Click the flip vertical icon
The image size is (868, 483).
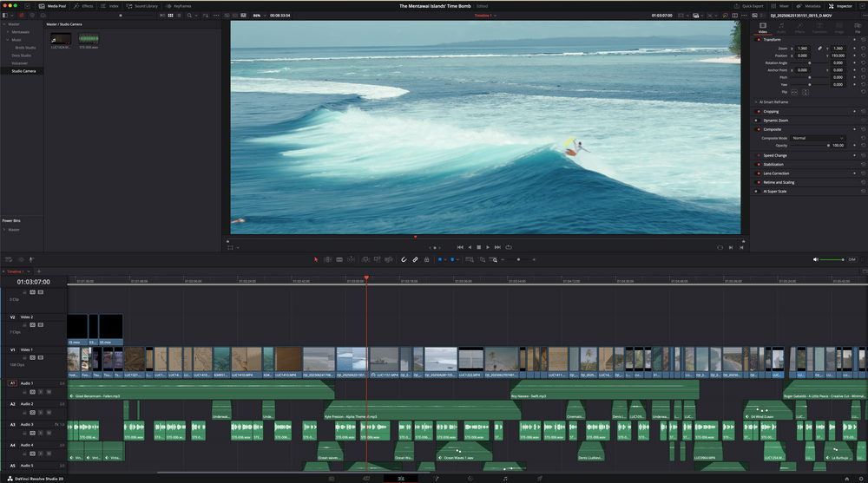(x=806, y=93)
